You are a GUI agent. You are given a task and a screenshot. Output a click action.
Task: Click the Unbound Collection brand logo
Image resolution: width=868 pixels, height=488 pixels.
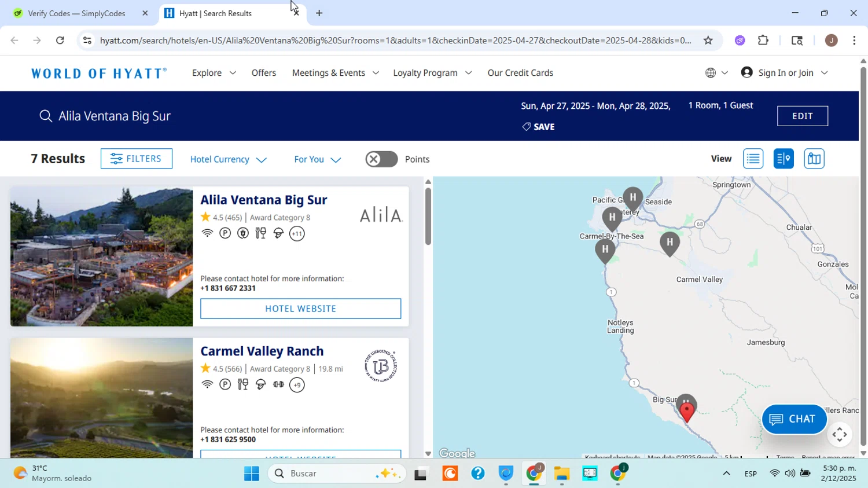pyautogui.click(x=381, y=365)
